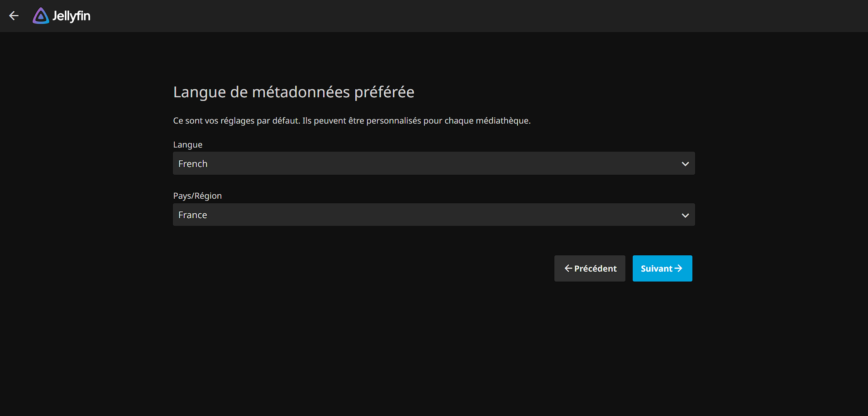Open the Pays/Région dropdown showing France
The image size is (868, 416).
pos(434,215)
